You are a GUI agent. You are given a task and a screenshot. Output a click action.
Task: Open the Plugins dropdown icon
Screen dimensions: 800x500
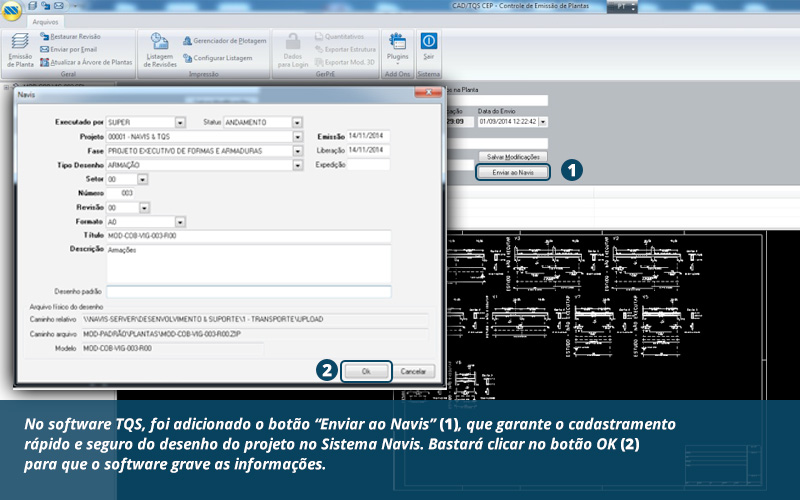(x=397, y=48)
